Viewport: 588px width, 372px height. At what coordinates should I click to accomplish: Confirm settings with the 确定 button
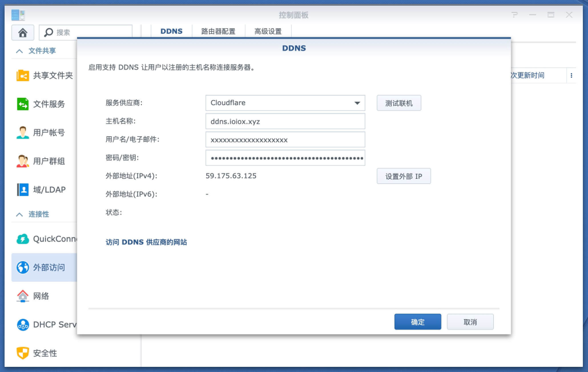[x=417, y=321]
